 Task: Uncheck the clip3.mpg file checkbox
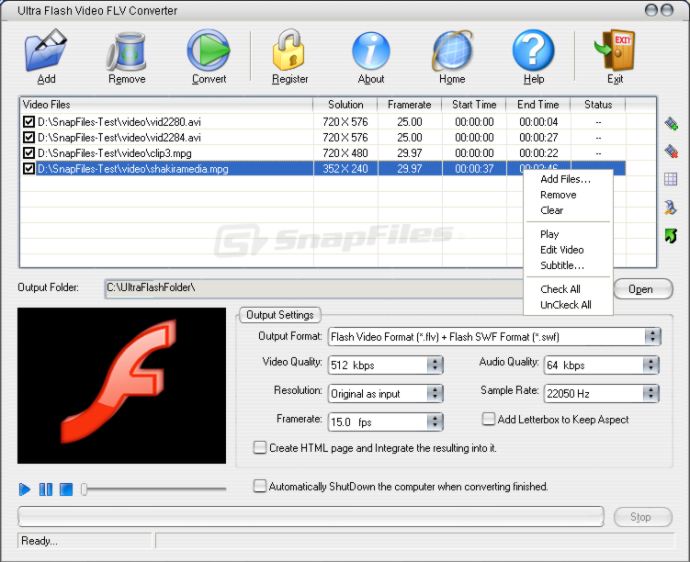[29, 153]
